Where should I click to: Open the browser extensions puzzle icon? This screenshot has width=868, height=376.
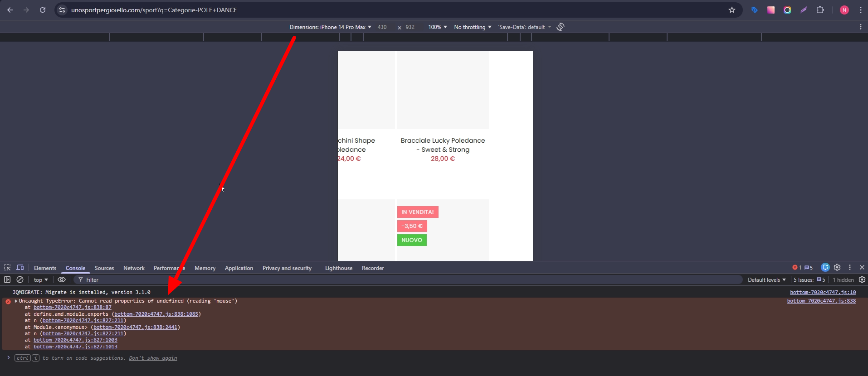(x=820, y=10)
